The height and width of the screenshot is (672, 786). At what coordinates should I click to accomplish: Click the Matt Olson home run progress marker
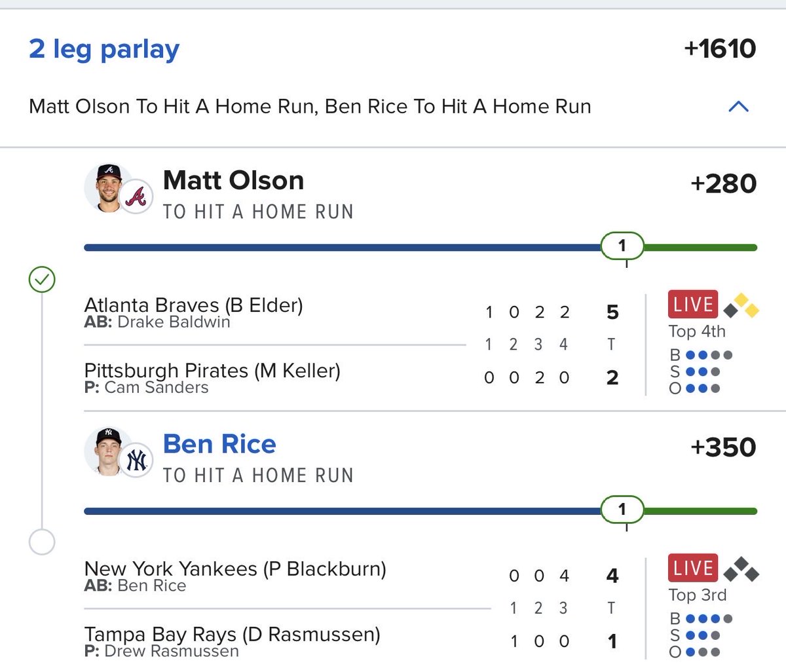tap(622, 246)
